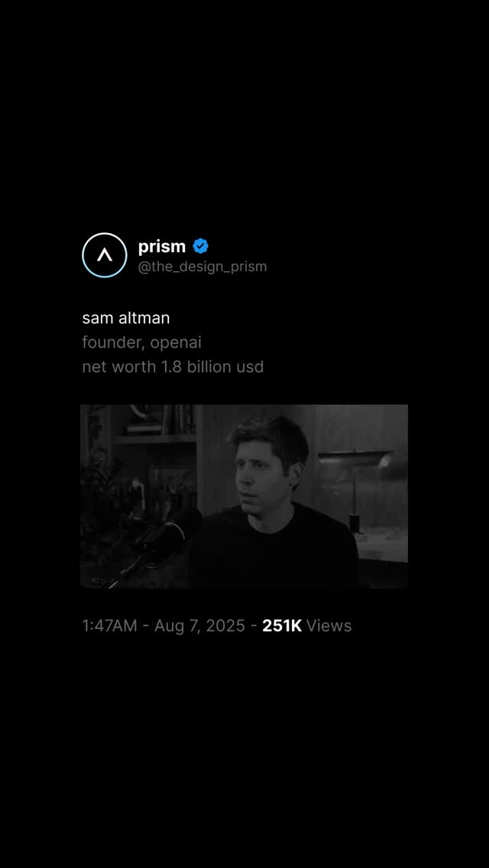Click the "Views" label
Screen dimensions: 489x868
coord(329,626)
